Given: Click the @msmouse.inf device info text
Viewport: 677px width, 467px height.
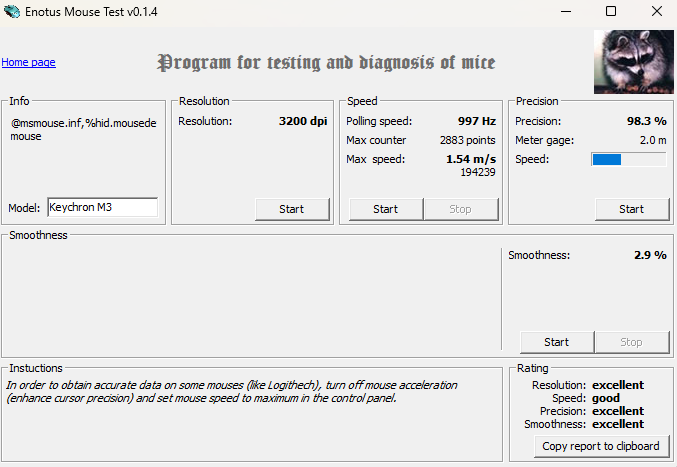Looking at the screenshot, I should pos(83,129).
